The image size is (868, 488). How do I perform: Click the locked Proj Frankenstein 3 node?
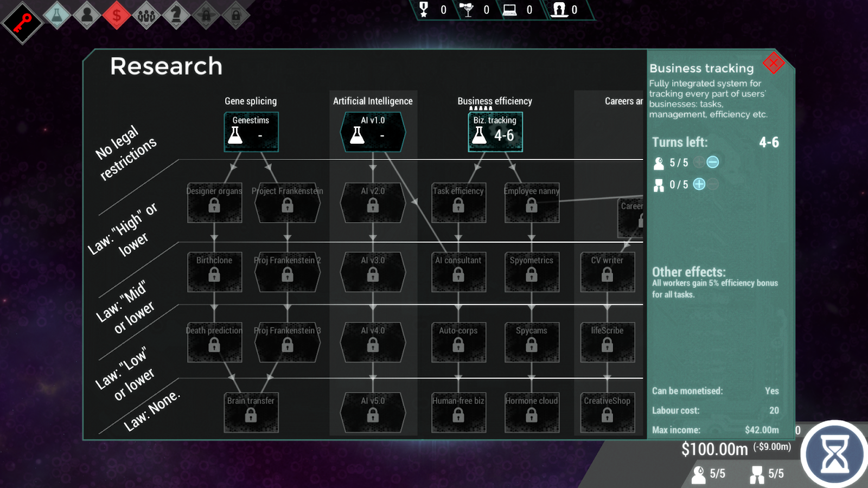point(288,342)
